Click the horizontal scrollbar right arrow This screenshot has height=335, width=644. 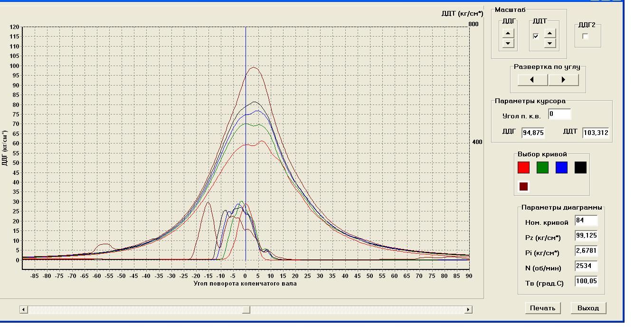(468, 310)
